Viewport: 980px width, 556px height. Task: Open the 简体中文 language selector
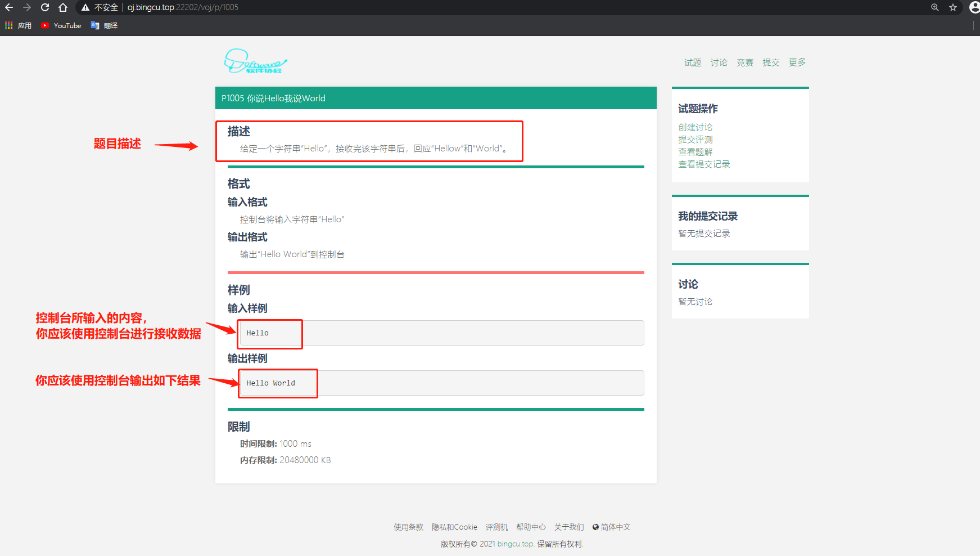[612, 527]
